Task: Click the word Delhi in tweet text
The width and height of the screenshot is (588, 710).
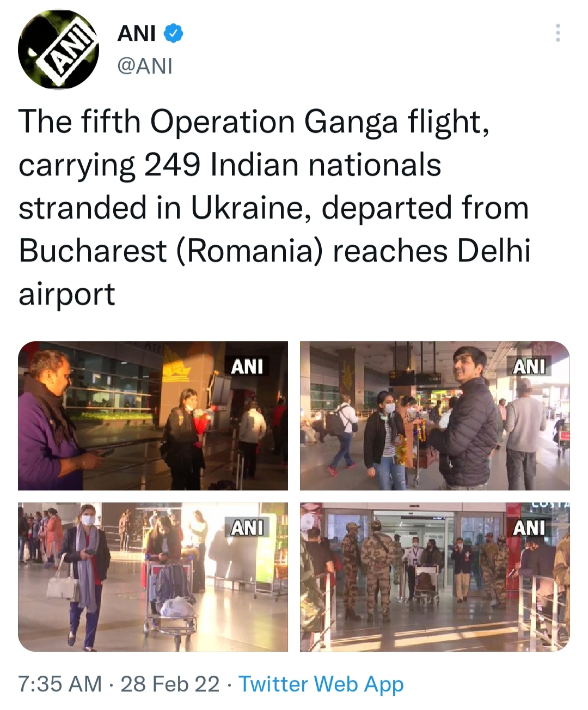Action: tap(493, 251)
